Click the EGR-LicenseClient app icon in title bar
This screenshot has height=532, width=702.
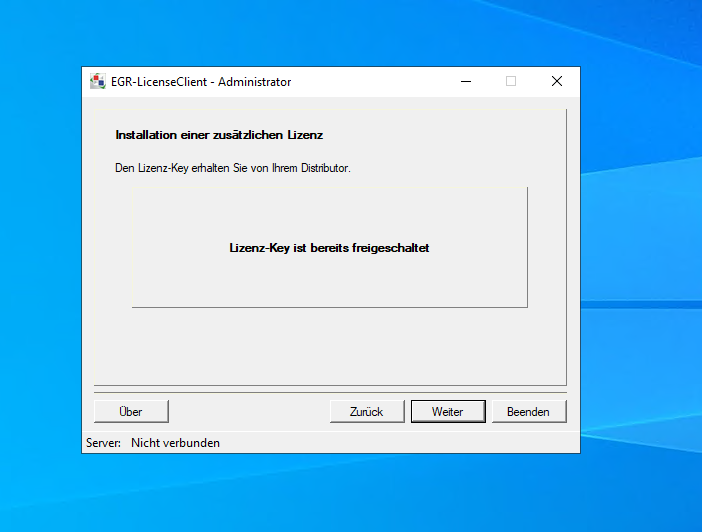(97, 82)
